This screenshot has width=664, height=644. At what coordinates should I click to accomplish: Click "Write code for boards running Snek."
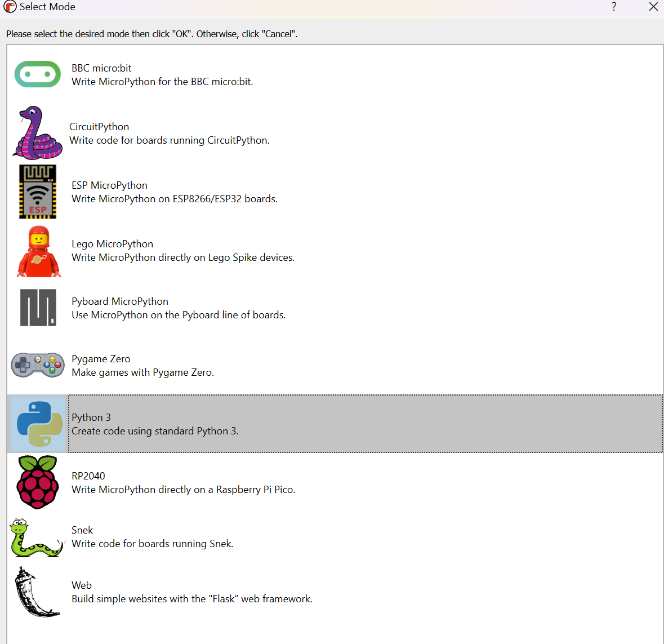click(153, 544)
